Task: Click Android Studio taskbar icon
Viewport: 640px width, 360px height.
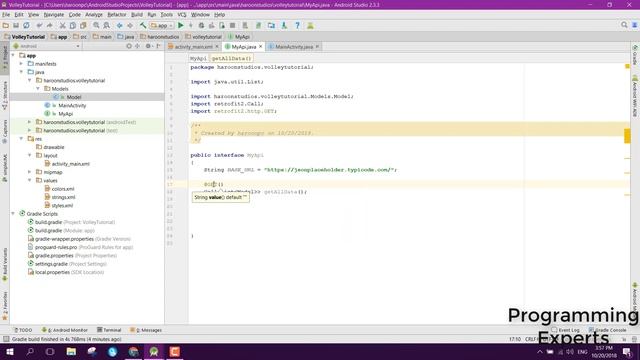Action: [x=154, y=351]
